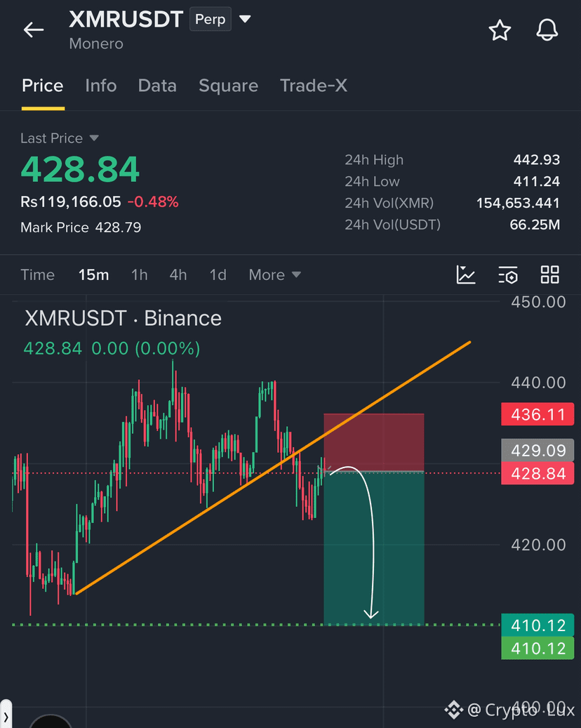
Task: Click the Rs119,166.05 converted price
Action: (71, 202)
